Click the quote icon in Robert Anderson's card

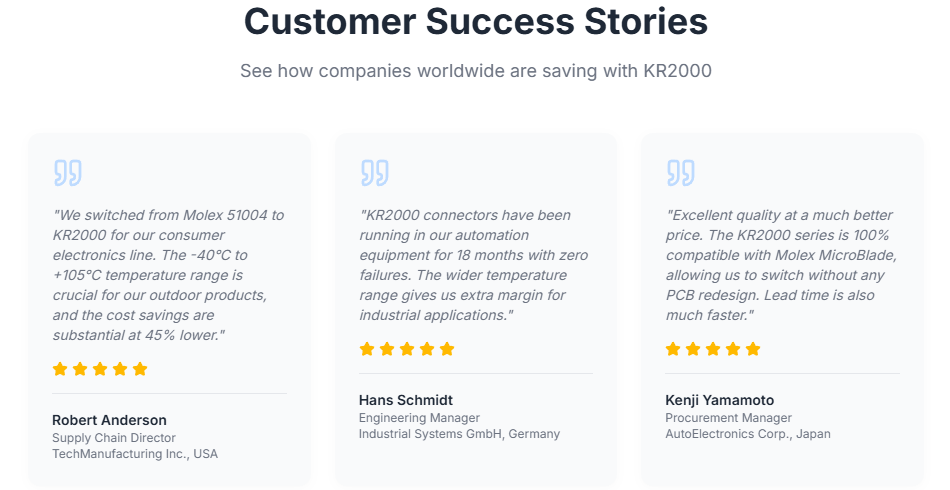click(x=67, y=172)
